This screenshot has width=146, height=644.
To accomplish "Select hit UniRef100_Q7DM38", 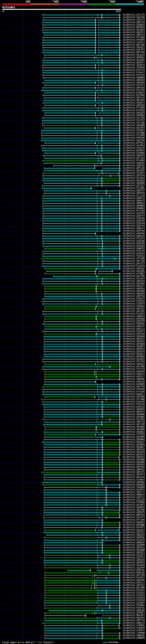I will [134, 67].
